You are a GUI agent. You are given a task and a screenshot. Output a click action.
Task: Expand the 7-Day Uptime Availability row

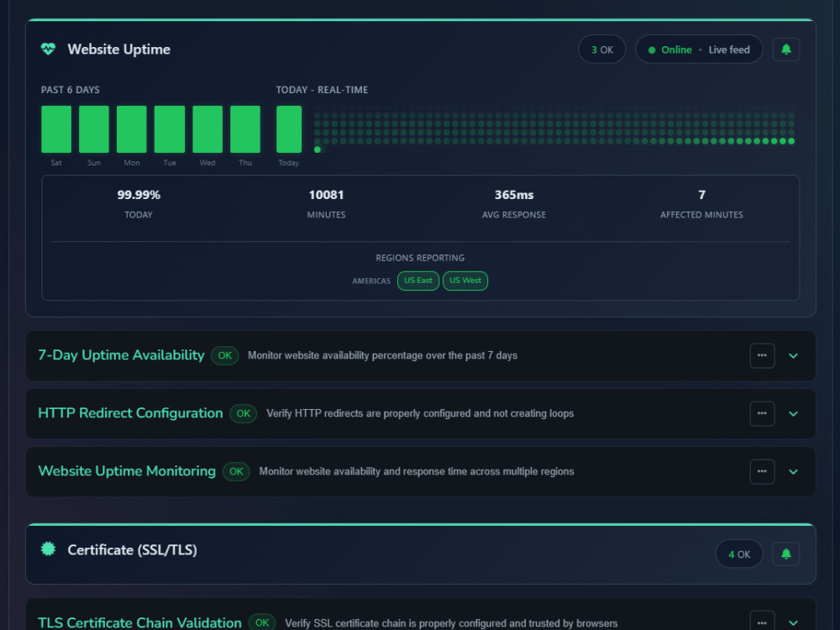coord(794,355)
